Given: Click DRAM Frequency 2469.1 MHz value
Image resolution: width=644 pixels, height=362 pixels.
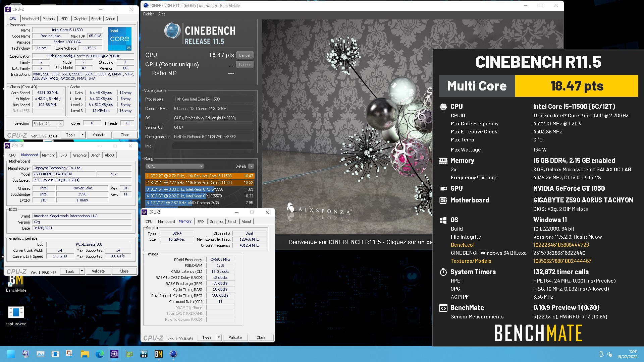Looking at the screenshot, I should (x=220, y=259).
